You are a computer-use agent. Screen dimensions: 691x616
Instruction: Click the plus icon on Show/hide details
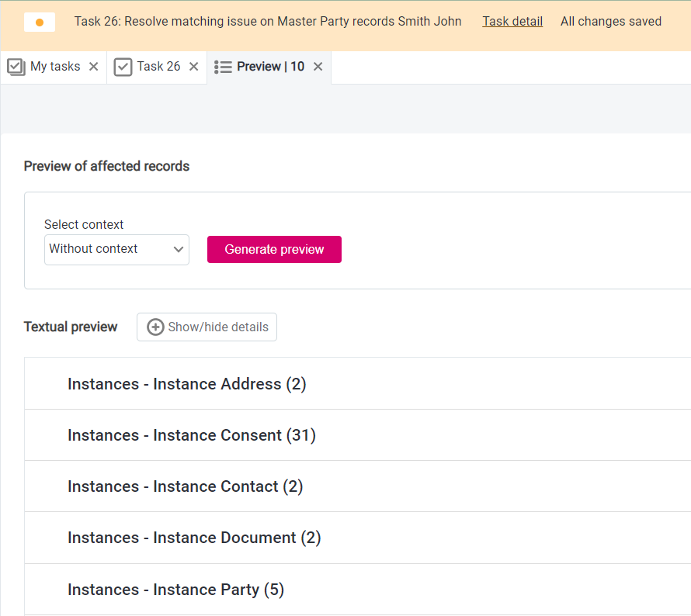(x=155, y=327)
